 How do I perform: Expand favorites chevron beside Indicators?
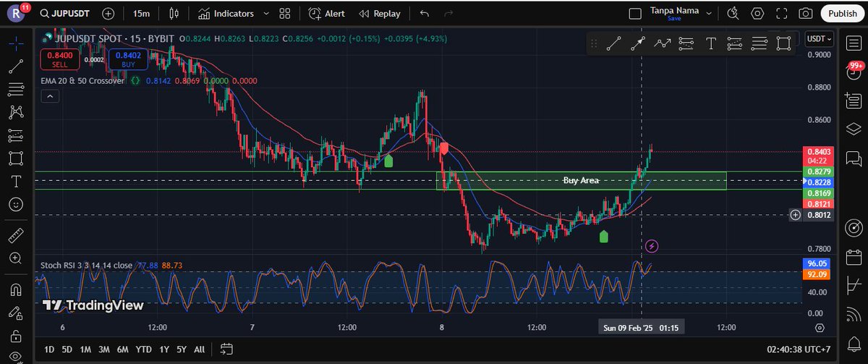(x=266, y=13)
